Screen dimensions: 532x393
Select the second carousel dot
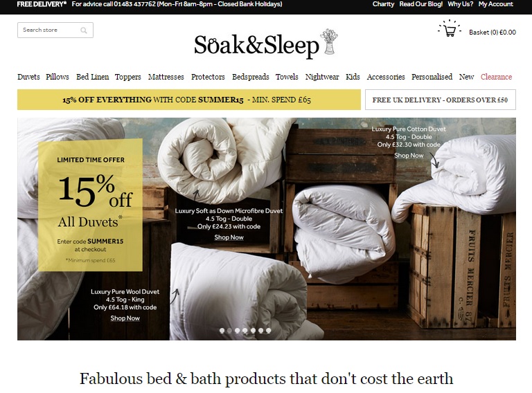230,330
